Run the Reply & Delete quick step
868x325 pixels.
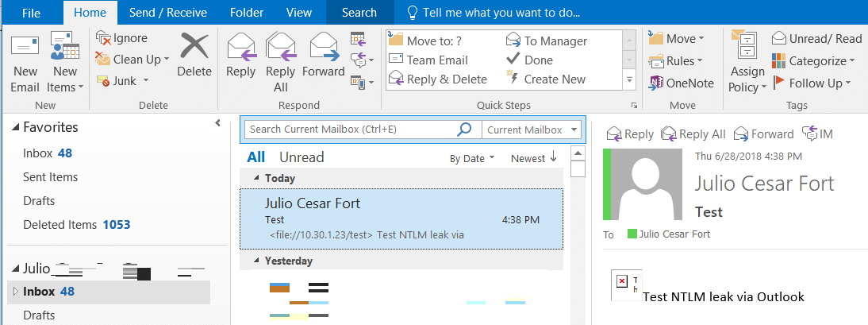coord(438,79)
